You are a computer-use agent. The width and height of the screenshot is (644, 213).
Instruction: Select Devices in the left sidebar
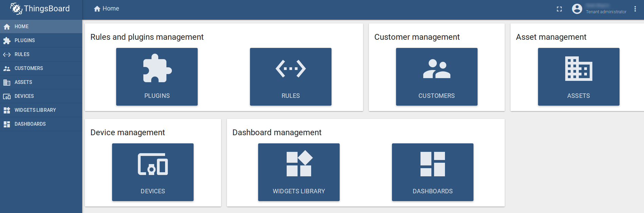tap(24, 96)
